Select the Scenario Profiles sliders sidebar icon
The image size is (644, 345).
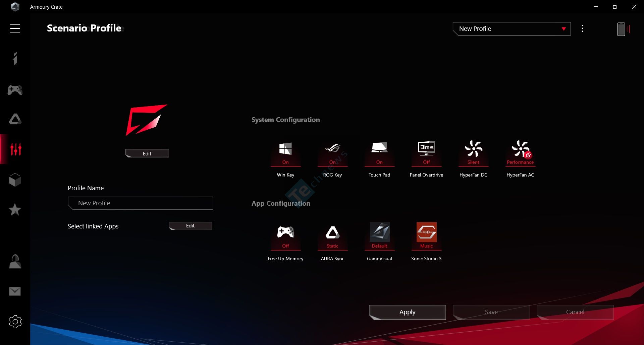coord(16,149)
